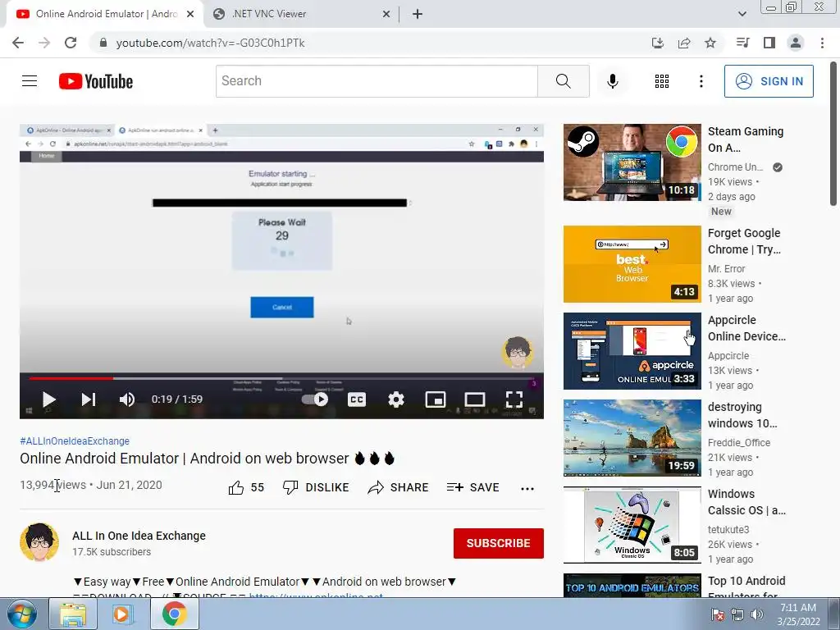Open ALL In One Idea Exchange avatar

click(x=39, y=542)
